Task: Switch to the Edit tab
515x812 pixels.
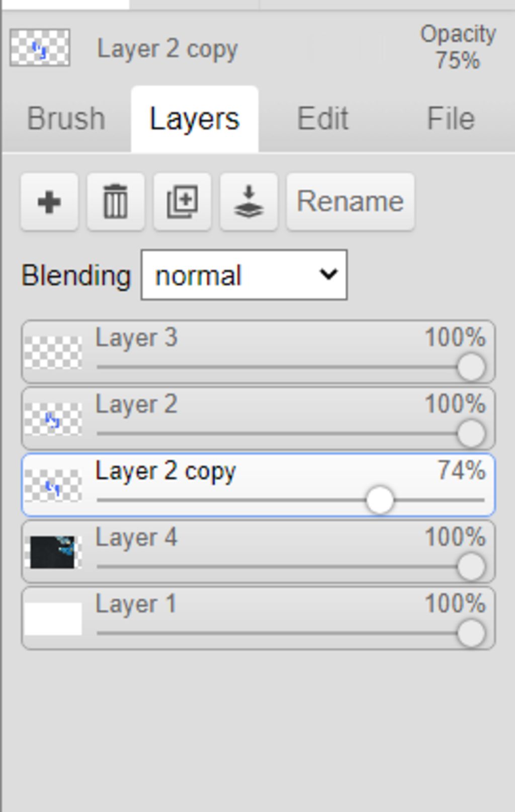Action: (322, 119)
